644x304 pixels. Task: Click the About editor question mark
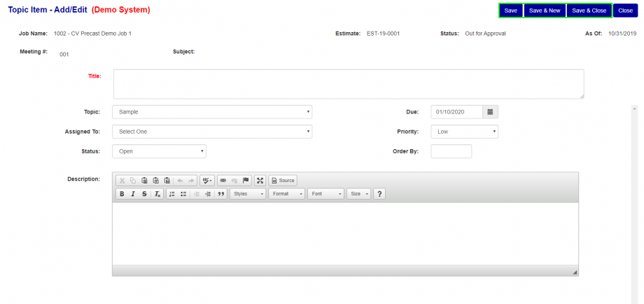point(379,194)
